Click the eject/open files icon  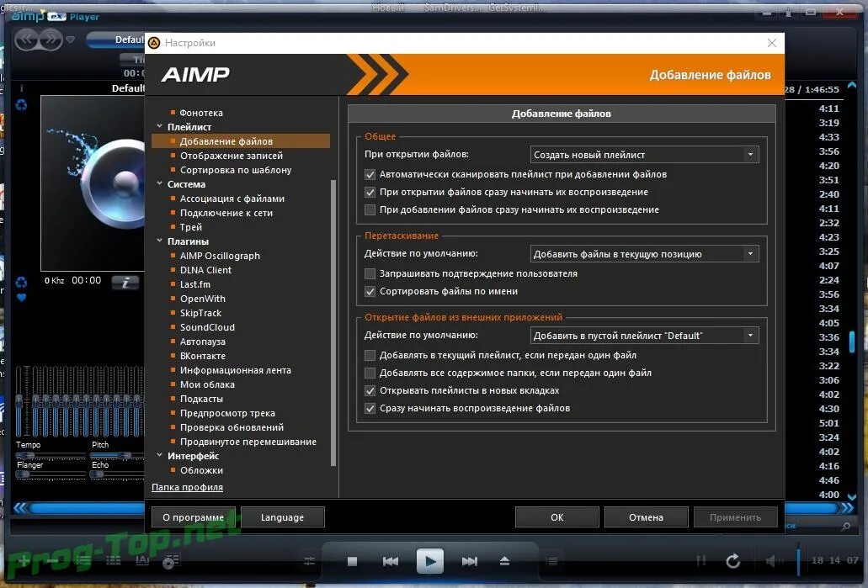coord(504,561)
